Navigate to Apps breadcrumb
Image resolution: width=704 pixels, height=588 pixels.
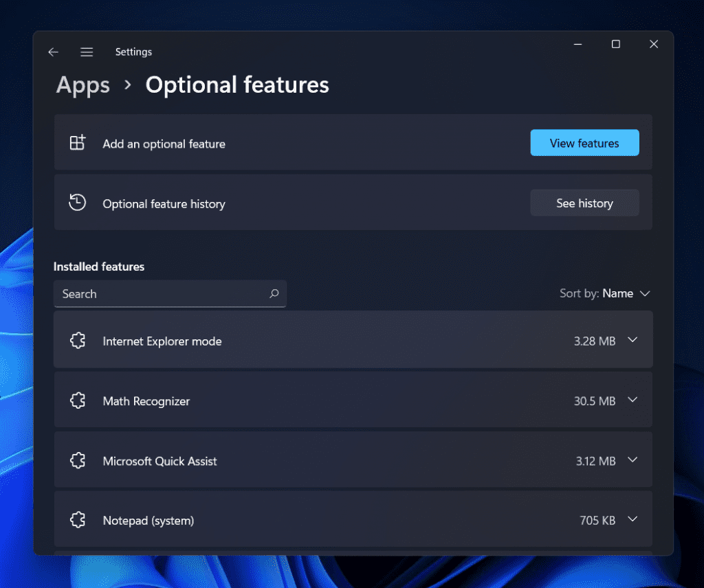click(82, 85)
